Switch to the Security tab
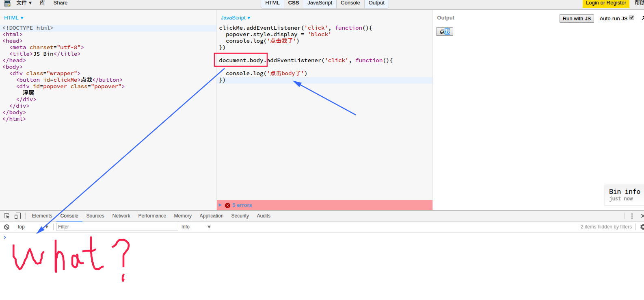Screen dimensions: 644x300 240,216
